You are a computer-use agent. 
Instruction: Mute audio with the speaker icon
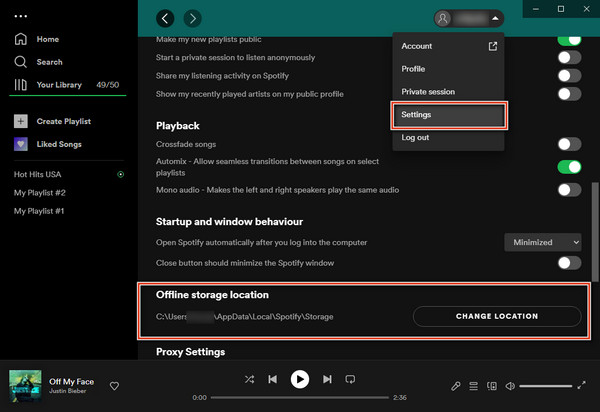[x=510, y=386]
